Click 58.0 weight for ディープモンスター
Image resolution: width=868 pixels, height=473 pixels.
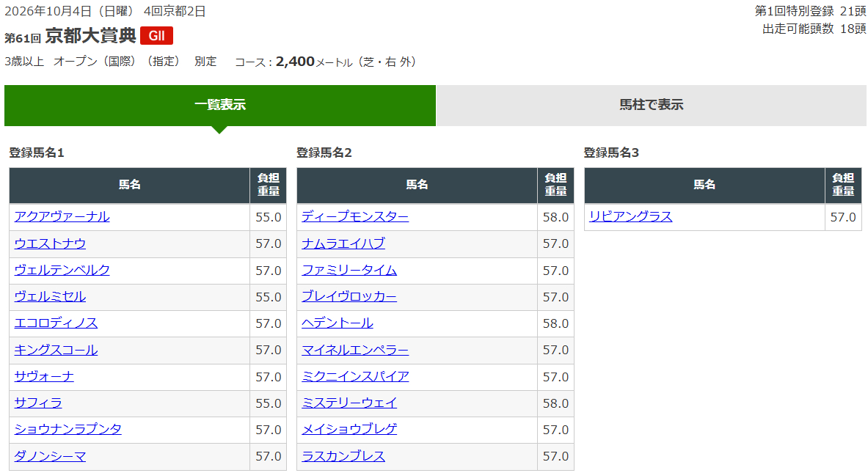[x=555, y=217]
